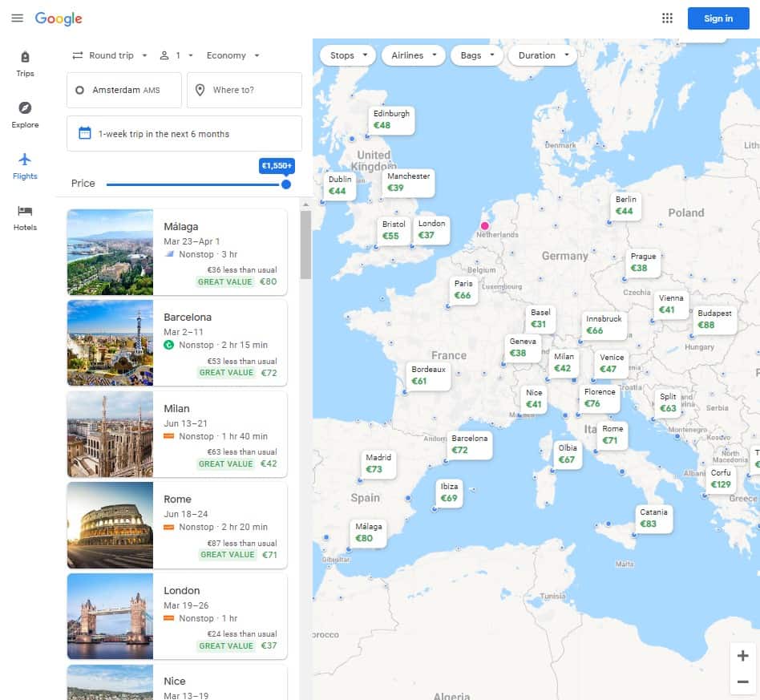Click the Sign in button
The width and height of the screenshot is (760, 700).
[x=718, y=18]
